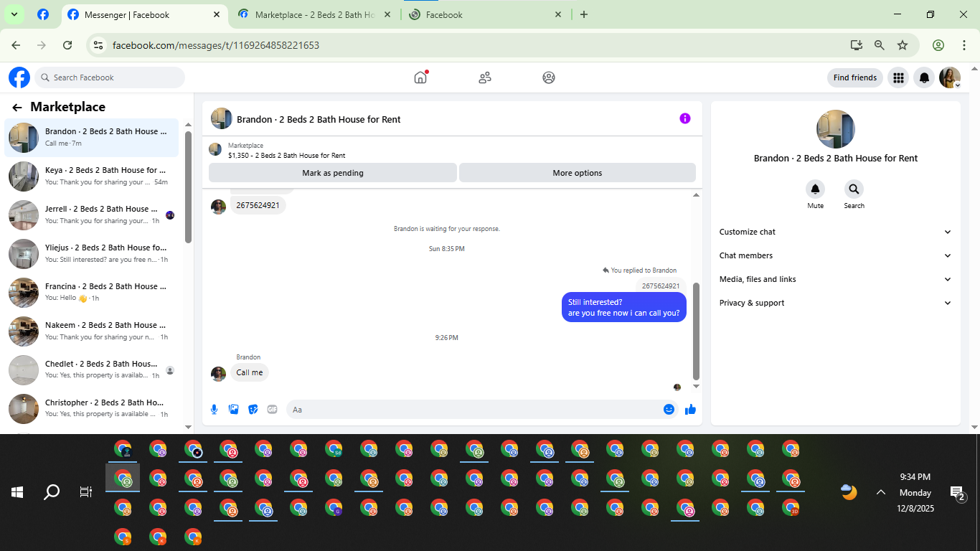980x551 pixels.
Task: Choose a GIF from the GIF icon
Action: click(x=272, y=409)
